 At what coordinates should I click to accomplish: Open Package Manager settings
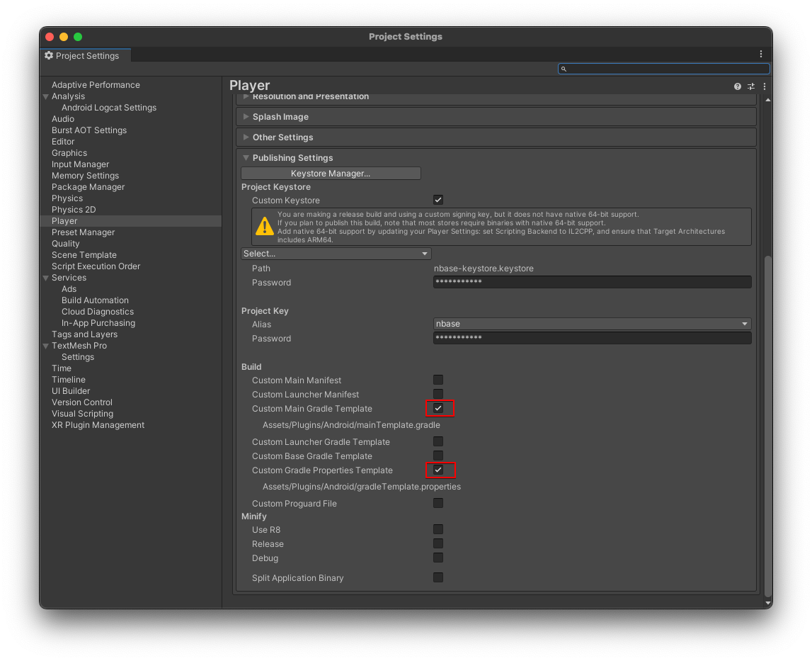click(x=88, y=187)
